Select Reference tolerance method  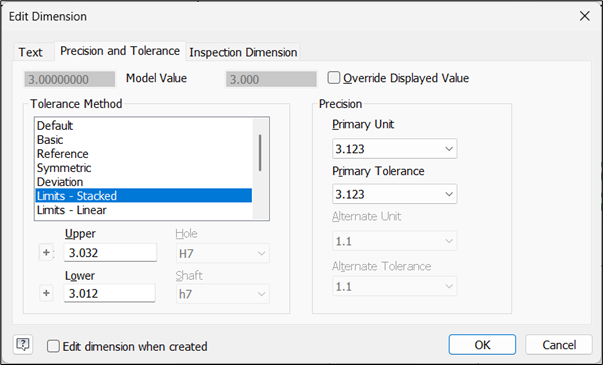(144, 154)
